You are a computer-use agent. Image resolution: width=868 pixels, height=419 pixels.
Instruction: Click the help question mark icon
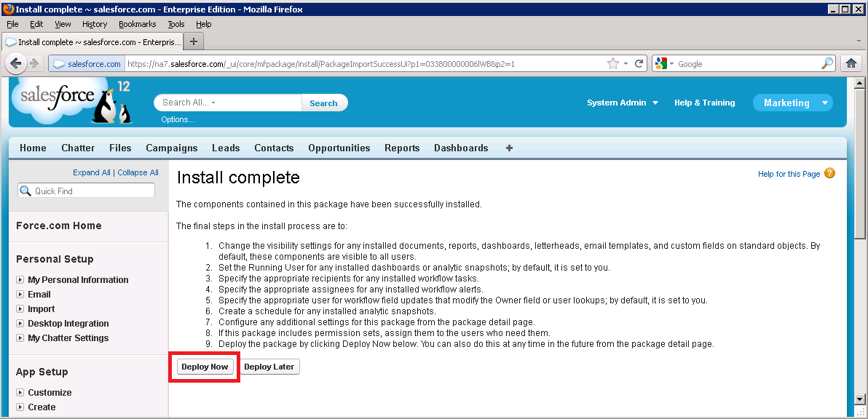click(x=829, y=174)
